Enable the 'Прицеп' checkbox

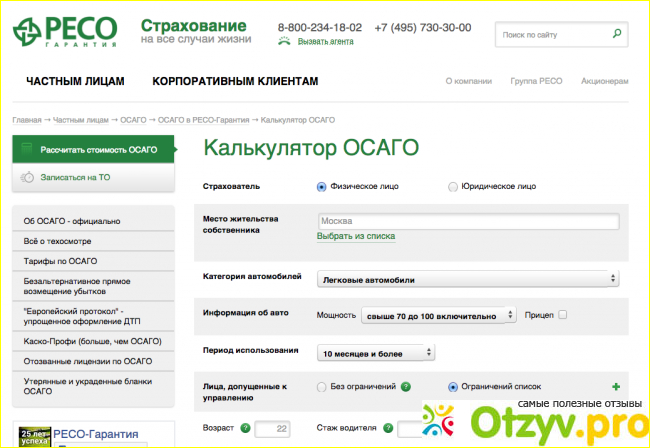[x=562, y=314]
